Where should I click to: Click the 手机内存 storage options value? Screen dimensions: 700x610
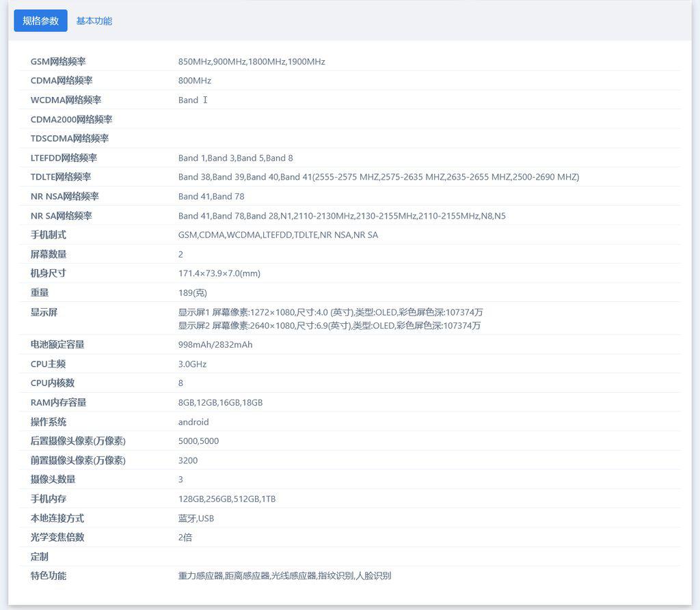(x=227, y=499)
